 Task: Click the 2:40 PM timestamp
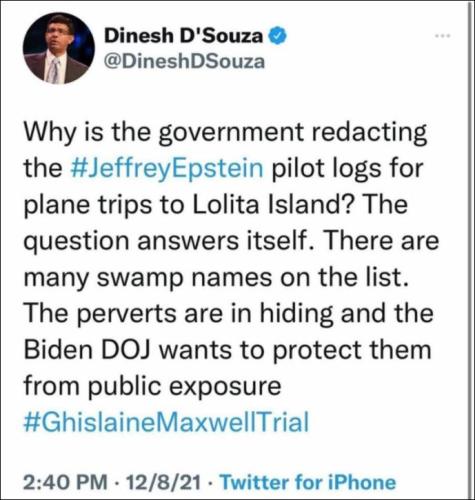pos(65,482)
